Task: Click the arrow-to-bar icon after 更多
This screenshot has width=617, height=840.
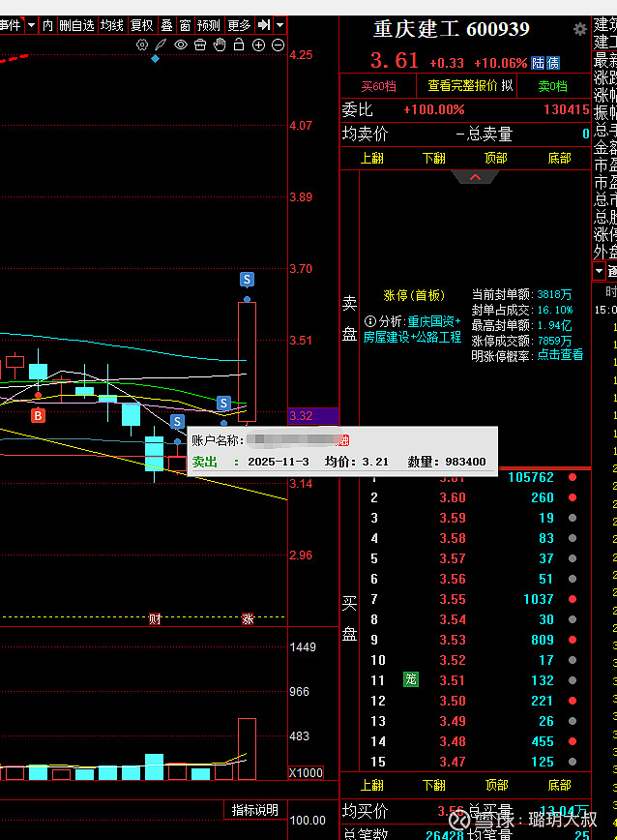Action: coord(264,25)
